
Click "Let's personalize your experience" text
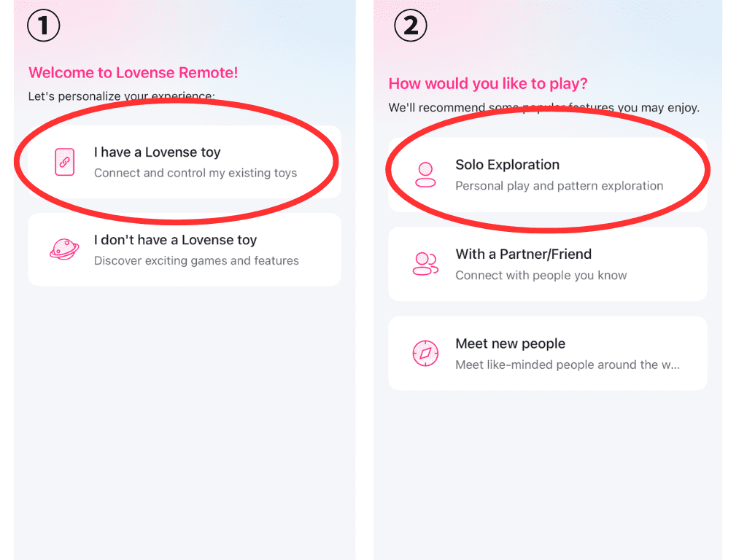[x=121, y=96]
